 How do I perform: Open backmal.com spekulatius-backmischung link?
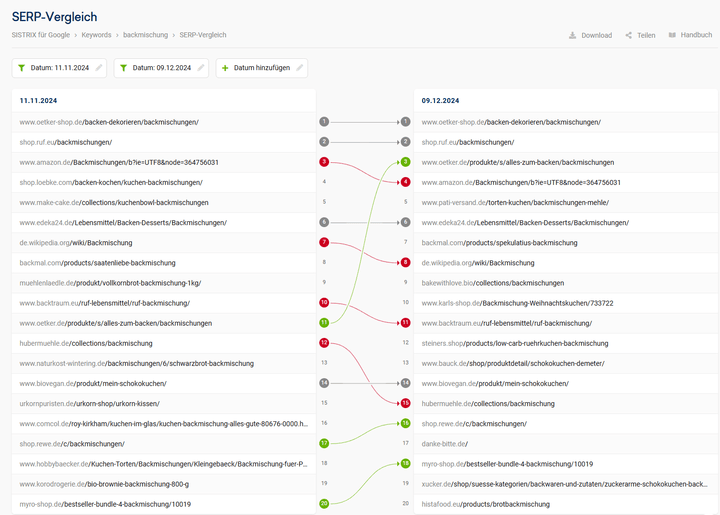point(500,243)
